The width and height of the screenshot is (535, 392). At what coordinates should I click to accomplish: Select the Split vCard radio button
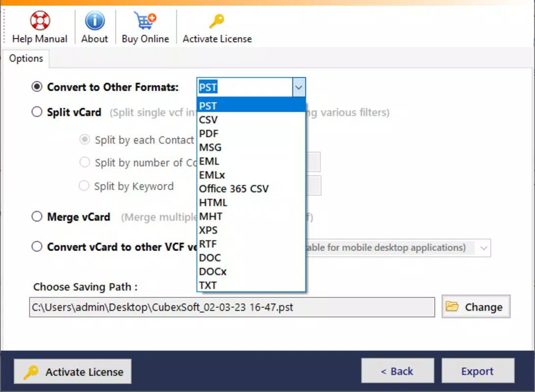click(37, 112)
